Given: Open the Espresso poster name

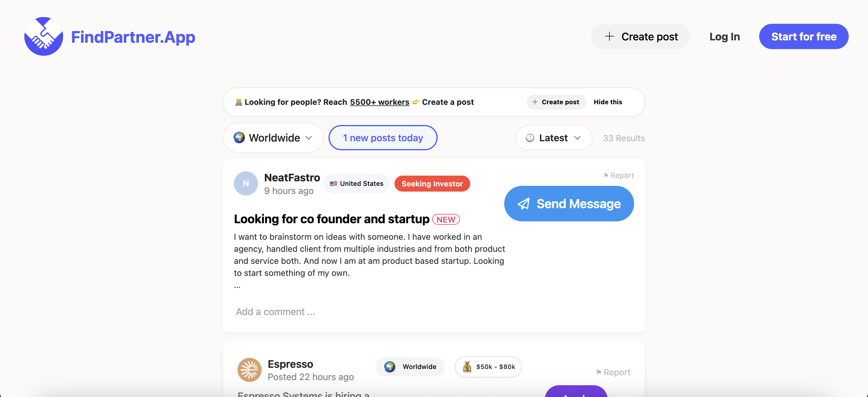Looking at the screenshot, I should pyautogui.click(x=290, y=364).
